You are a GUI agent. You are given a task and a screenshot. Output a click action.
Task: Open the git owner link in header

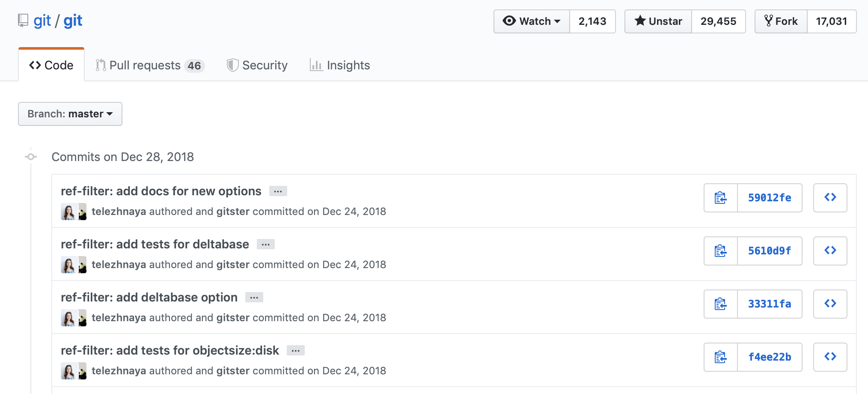point(42,21)
